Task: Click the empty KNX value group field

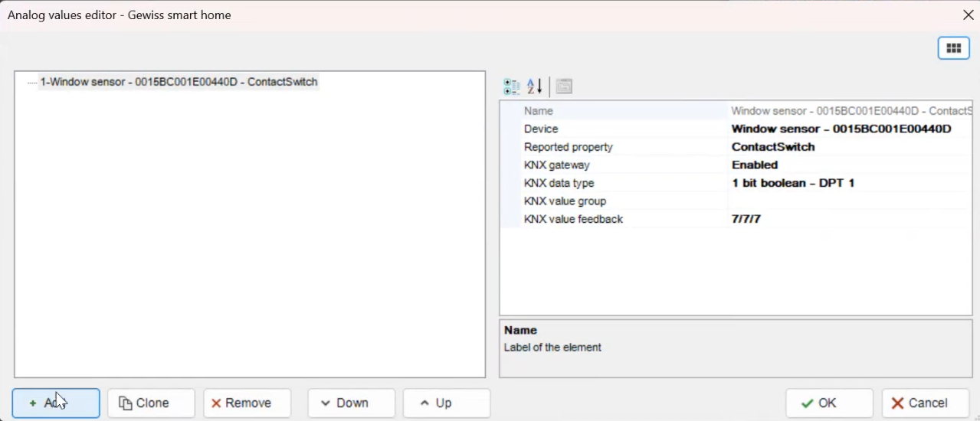Action: pyautogui.click(x=851, y=201)
